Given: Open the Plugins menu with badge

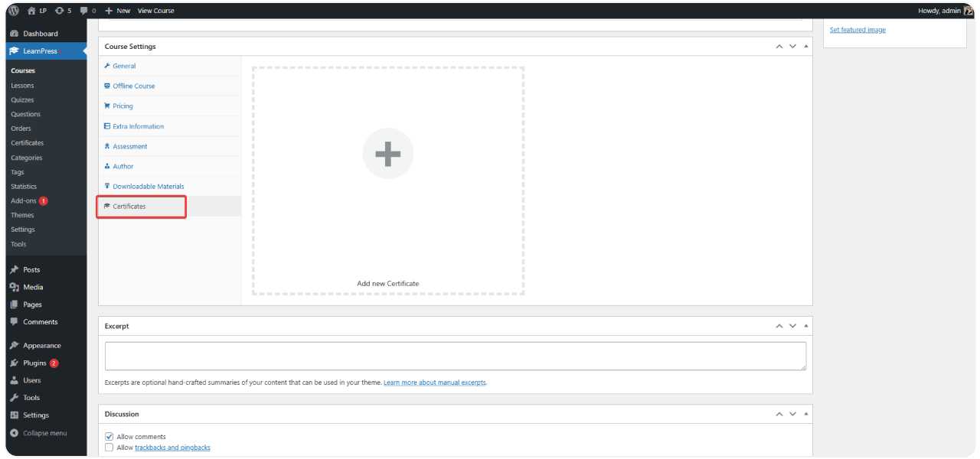Looking at the screenshot, I should click(35, 363).
